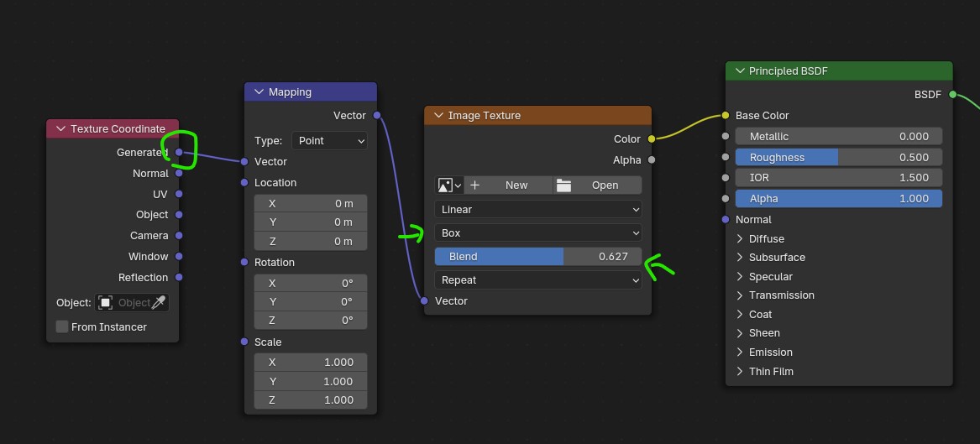980x444 pixels.
Task: Click the Mapping Rotation input socket
Action: click(x=244, y=262)
